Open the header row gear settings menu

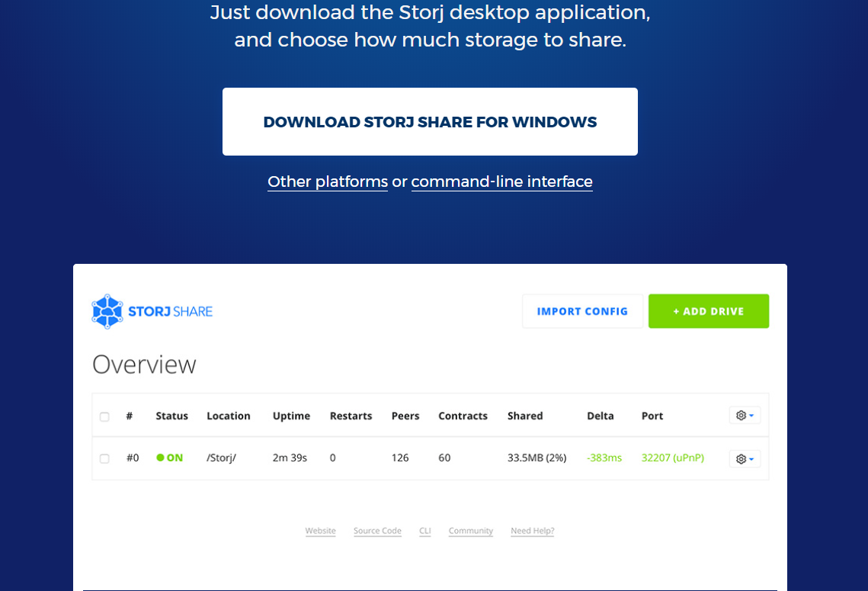(745, 416)
